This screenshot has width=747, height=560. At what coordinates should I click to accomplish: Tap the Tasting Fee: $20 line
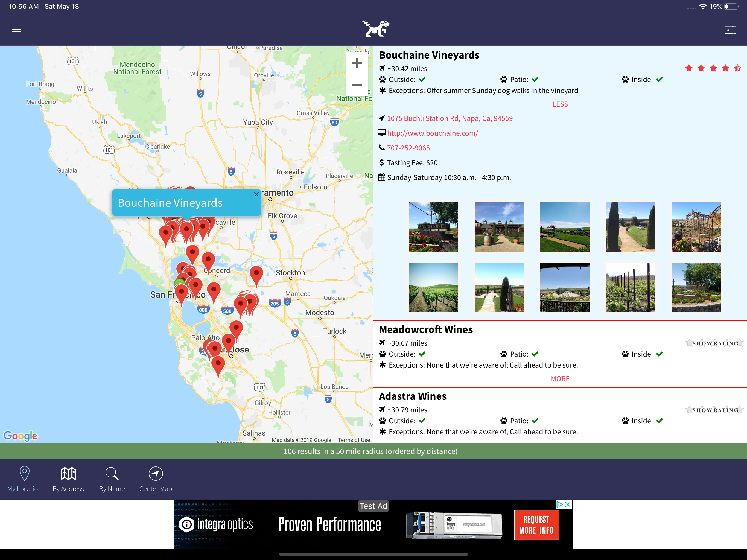412,163
